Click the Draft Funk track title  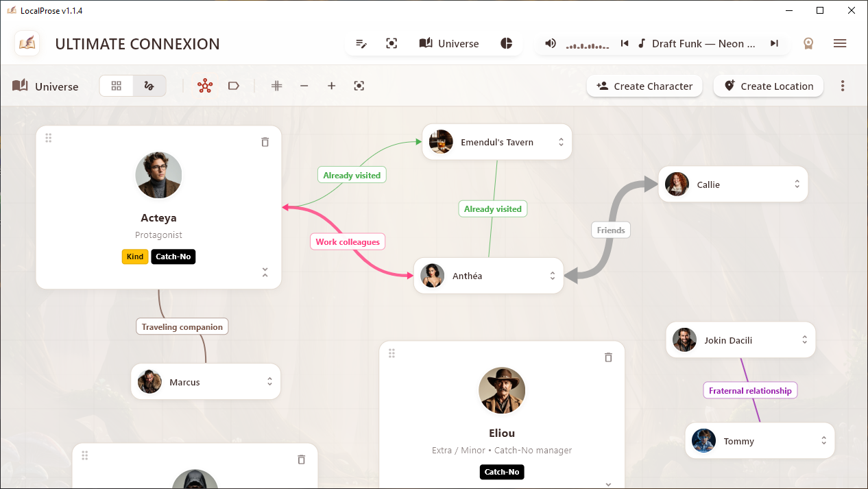(x=703, y=43)
